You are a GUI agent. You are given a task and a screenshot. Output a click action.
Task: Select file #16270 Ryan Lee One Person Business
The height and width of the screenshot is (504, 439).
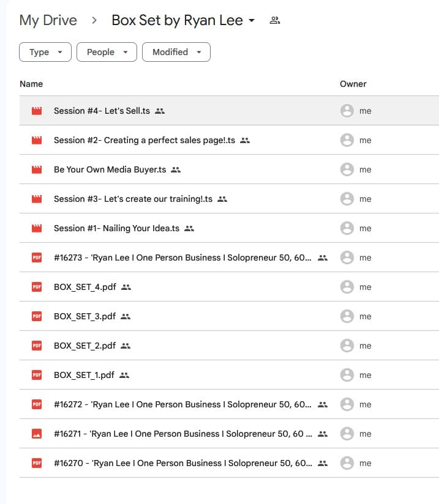[x=182, y=463]
